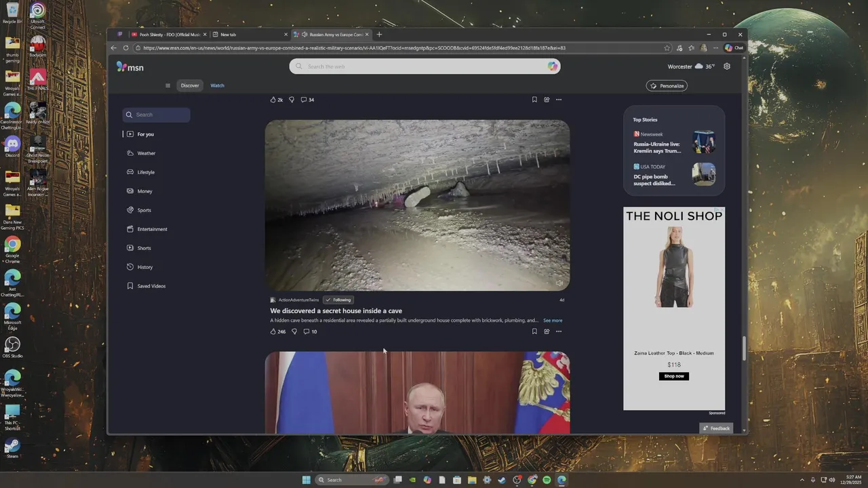Like the cave house article (246)
This screenshot has width=868, height=488.
click(x=278, y=331)
